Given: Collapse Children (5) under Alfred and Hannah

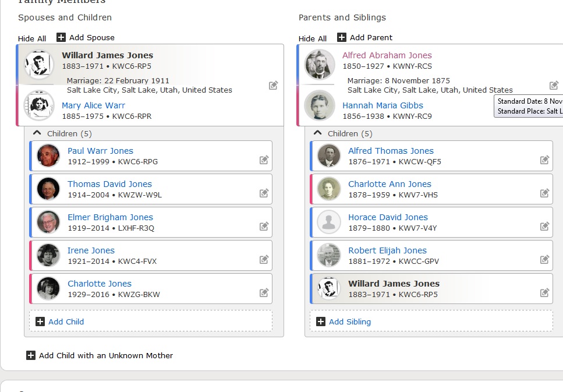Looking at the screenshot, I should pos(317,133).
